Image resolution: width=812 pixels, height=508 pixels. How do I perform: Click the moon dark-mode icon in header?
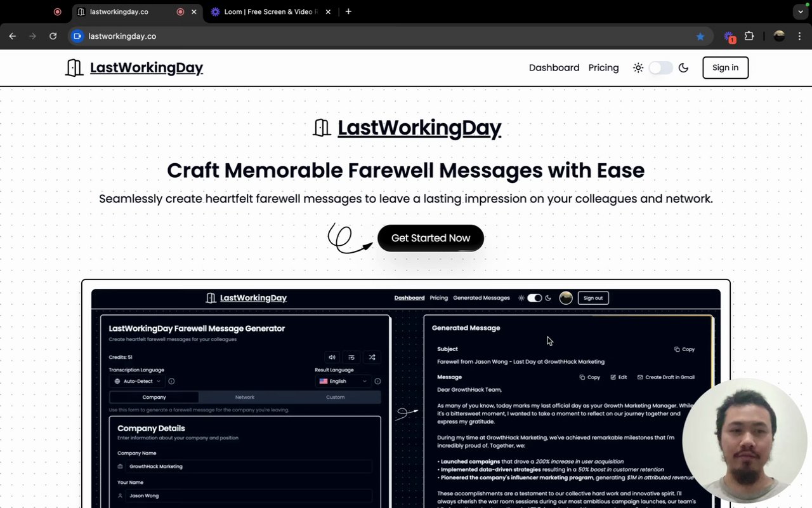tap(683, 68)
